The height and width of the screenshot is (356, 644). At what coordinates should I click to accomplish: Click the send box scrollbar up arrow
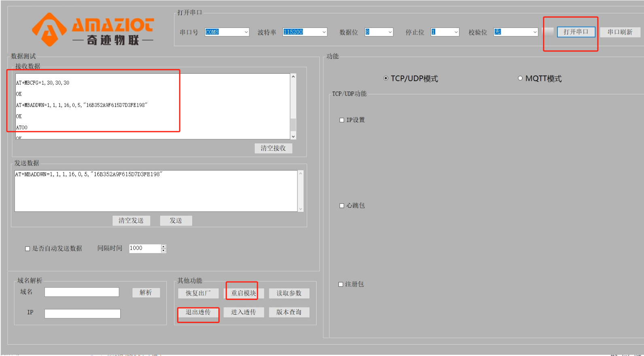coord(301,173)
